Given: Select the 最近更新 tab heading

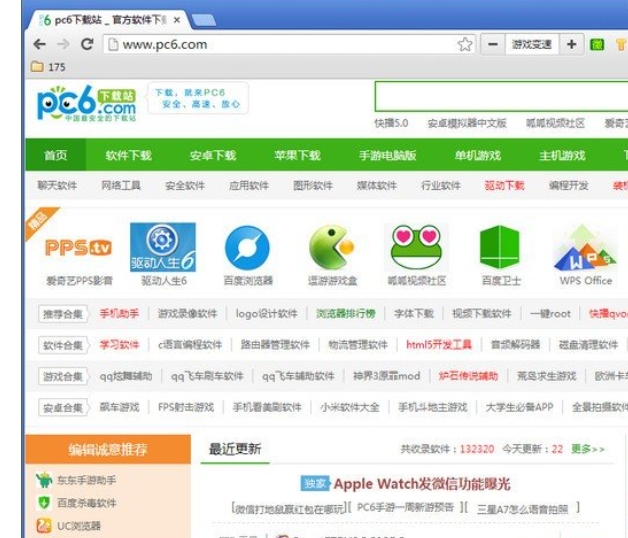Looking at the screenshot, I should [235, 449].
